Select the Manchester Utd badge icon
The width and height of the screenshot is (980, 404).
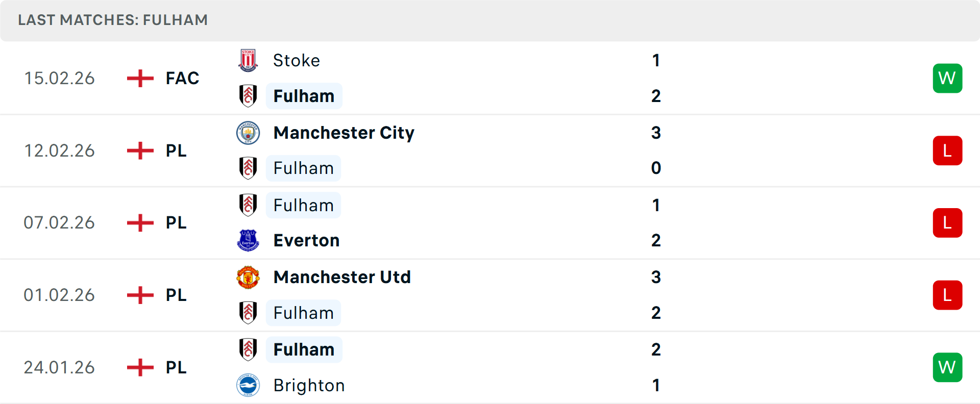(x=249, y=277)
